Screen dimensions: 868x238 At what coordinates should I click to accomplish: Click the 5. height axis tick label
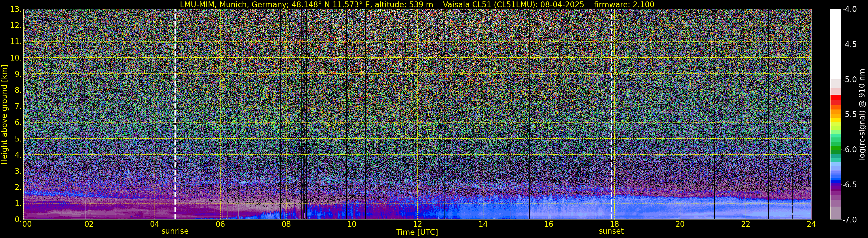tap(18, 139)
